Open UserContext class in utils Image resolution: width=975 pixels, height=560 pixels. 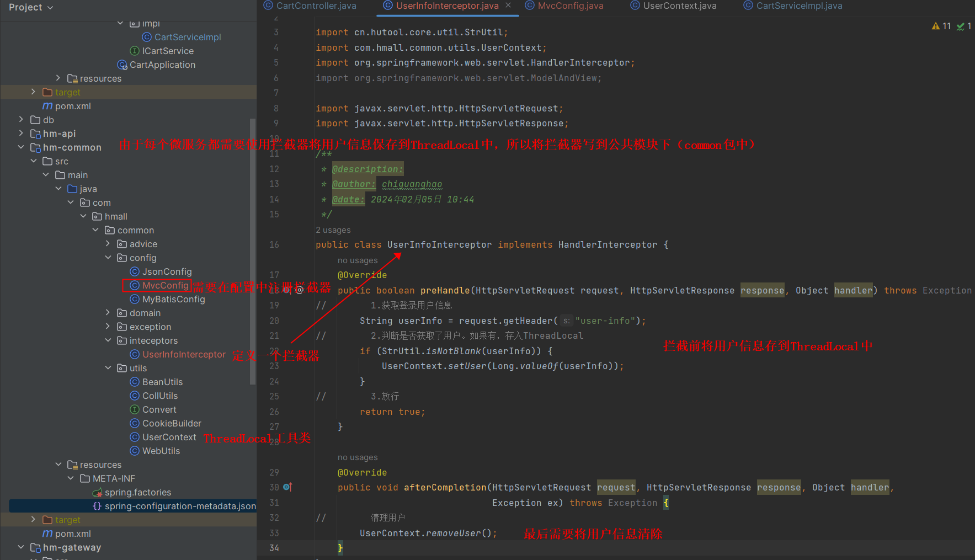(x=169, y=437)
